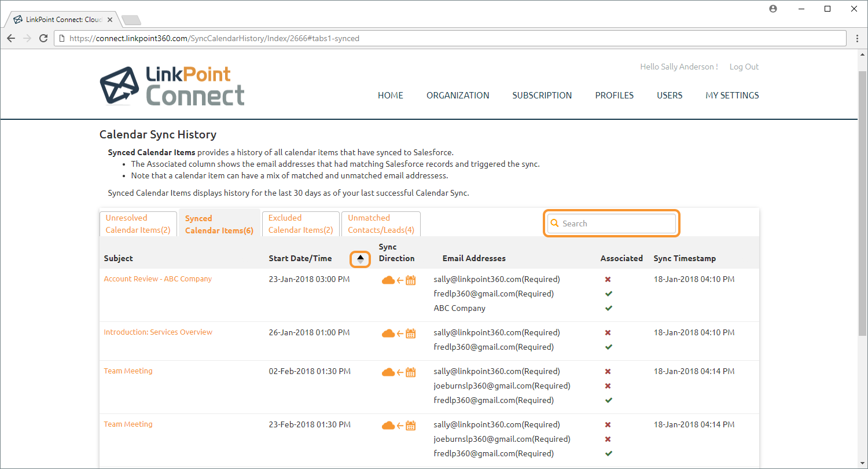Open the Excluded Calendar Items tab
The image size is (868, 469).
[301, 224]
